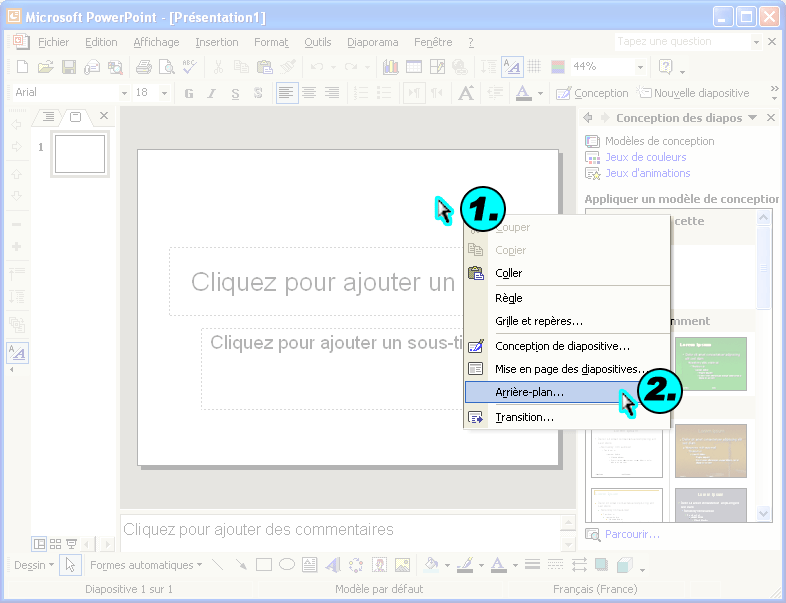Click the Fill color bucket icon
786x603 pixels.
click(431, 565)
